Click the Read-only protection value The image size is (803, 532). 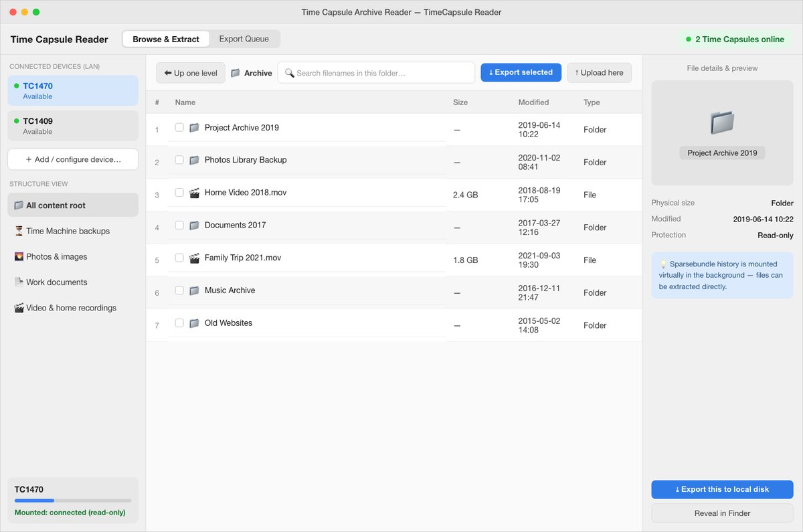pyautogui.click(x=775, y=235)
